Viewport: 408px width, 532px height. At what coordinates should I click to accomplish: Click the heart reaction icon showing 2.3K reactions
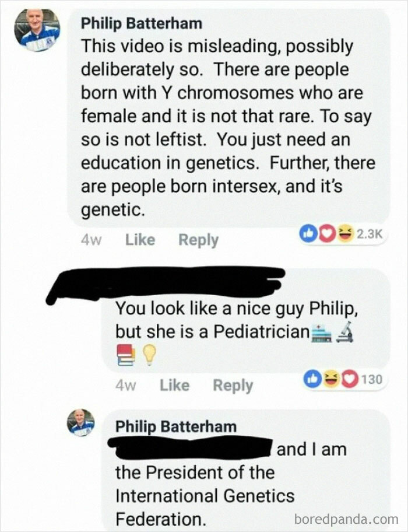coord(326,232)
